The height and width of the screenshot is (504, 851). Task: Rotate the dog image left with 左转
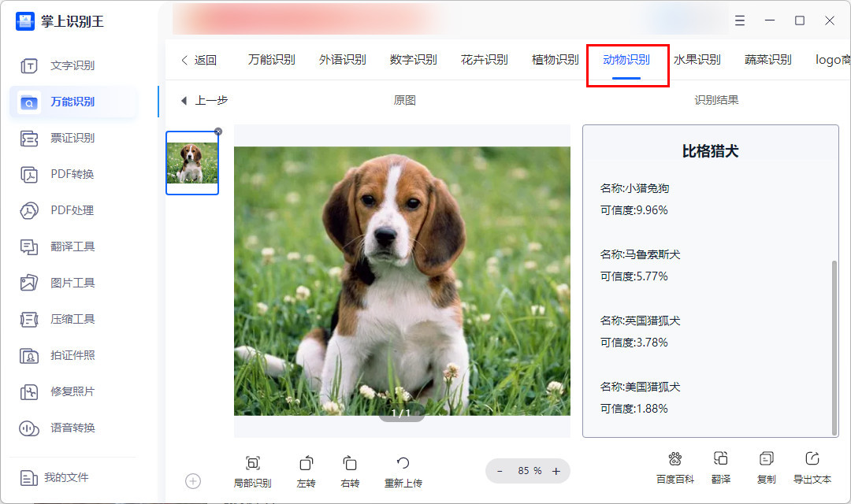pos(306,469)
